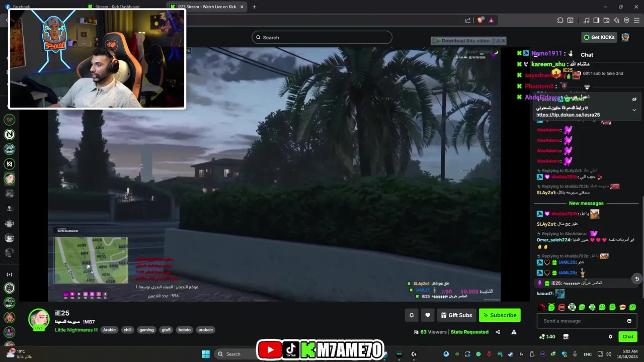Click the Brave Rewards triangle icon
Screen dimensions: 644x362
coord(491,20)
